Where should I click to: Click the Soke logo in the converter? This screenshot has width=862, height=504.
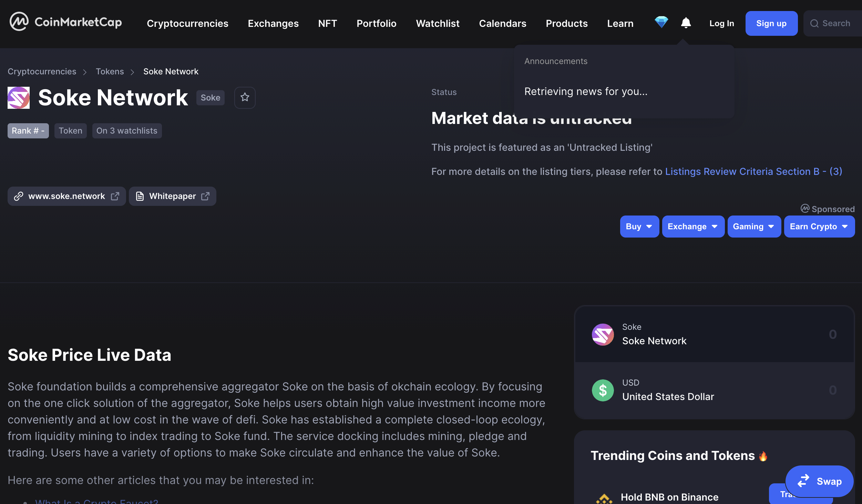point(603,334)
